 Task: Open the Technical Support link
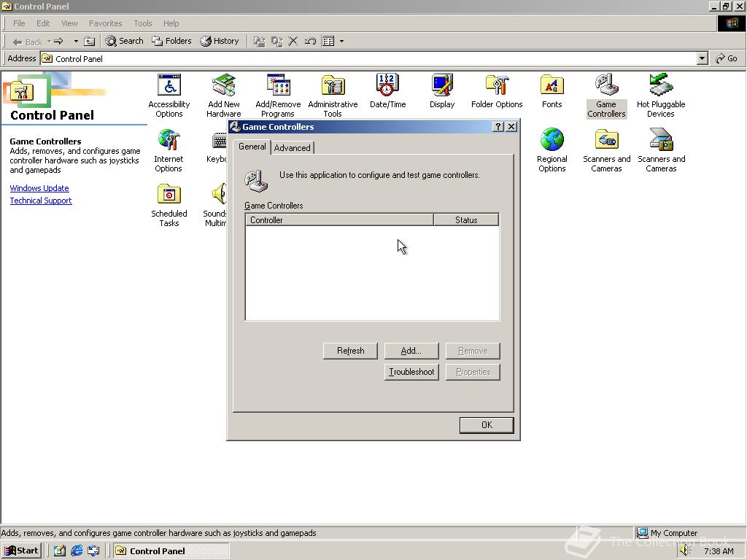coord(41,201)
